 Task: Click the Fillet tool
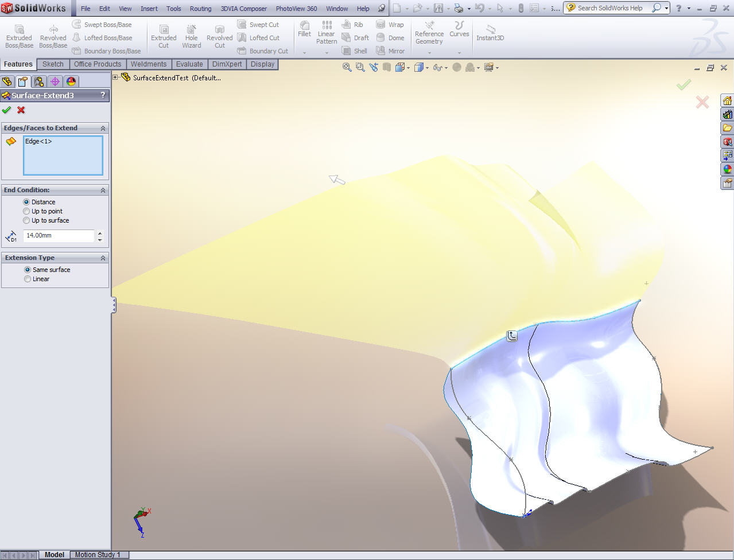tap(304, 29)
